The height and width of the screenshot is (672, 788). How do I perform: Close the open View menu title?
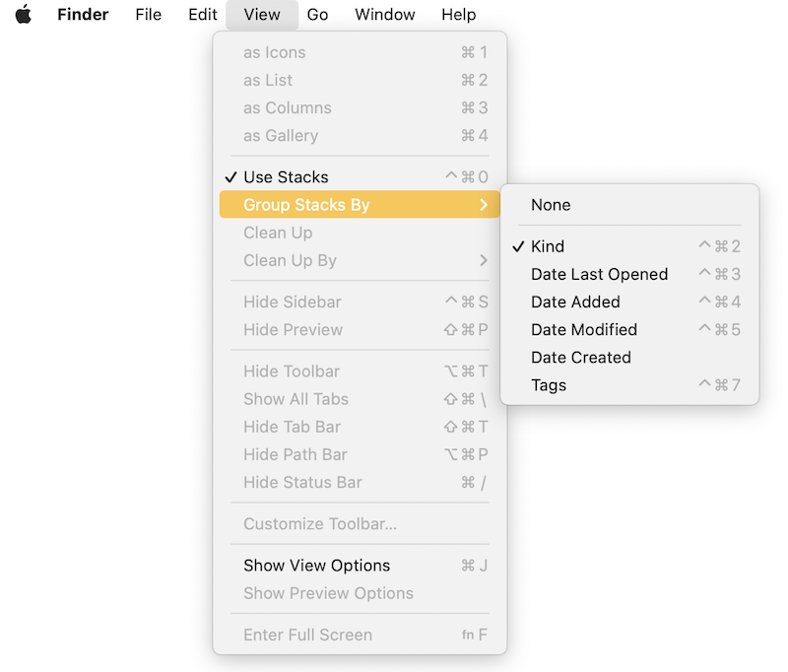(x=262, y=15)
